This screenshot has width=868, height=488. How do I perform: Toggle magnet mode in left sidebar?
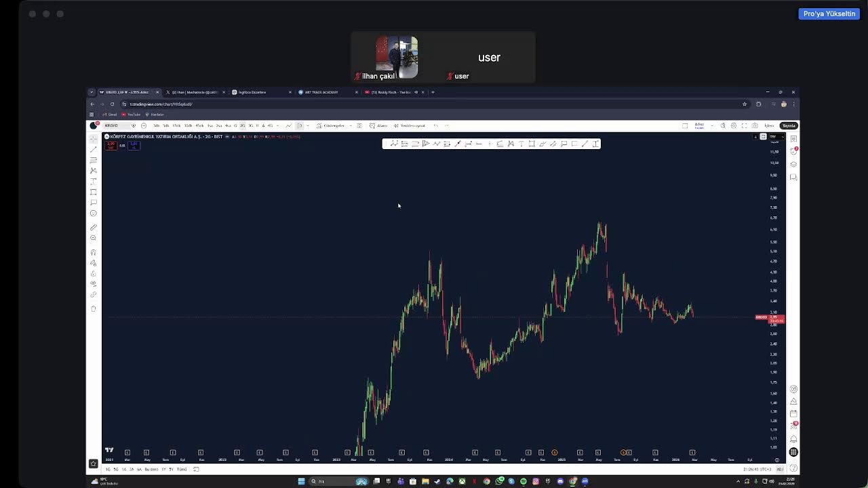pos(94,252)
